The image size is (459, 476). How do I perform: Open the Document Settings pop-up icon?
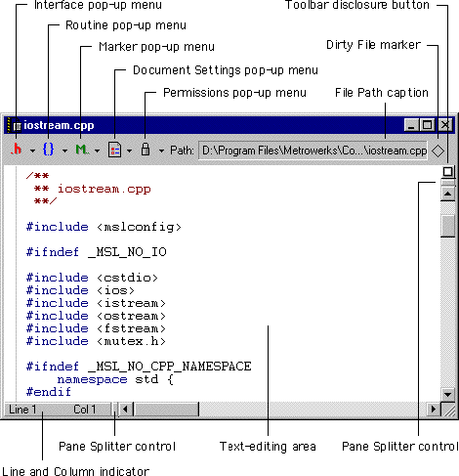click(x=114, y=151)
